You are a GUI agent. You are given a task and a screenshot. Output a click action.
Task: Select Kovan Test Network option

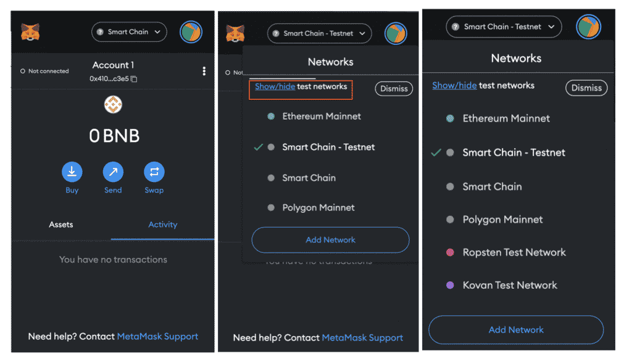(509, 286)
